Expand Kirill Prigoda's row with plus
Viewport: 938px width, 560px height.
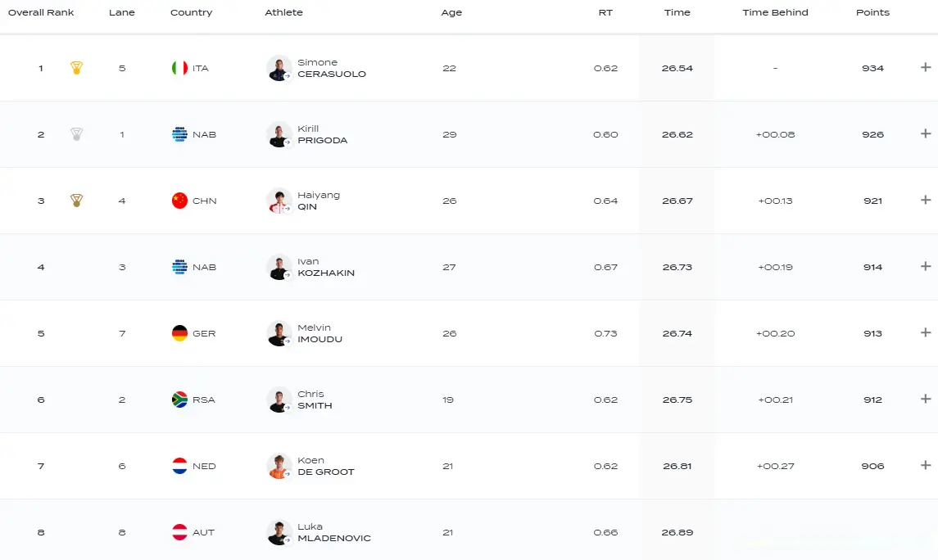926,133
